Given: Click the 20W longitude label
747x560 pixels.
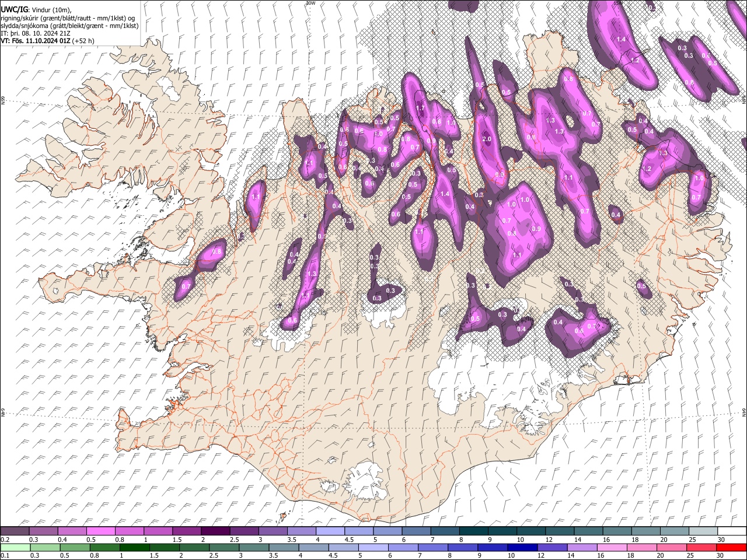Looking at the screenshot, I should (x=310, y=3).
